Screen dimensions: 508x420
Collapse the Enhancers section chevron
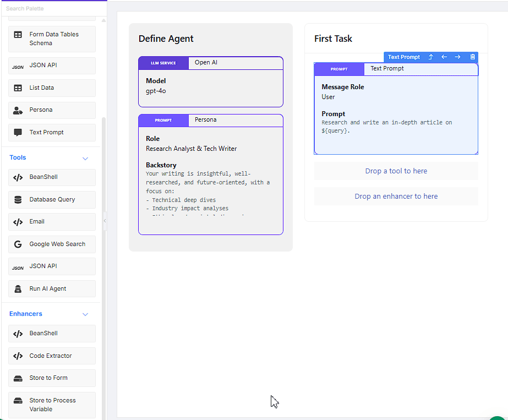click(x=85, y=314)
